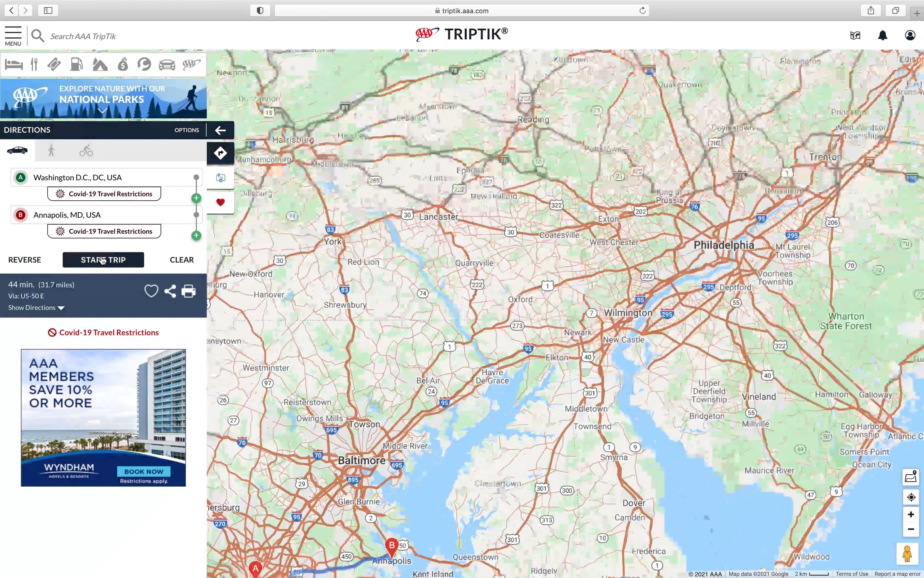Choose the gas station pump icon
Image resolution: width=924 pixels, height=578 pixels.
77,64
